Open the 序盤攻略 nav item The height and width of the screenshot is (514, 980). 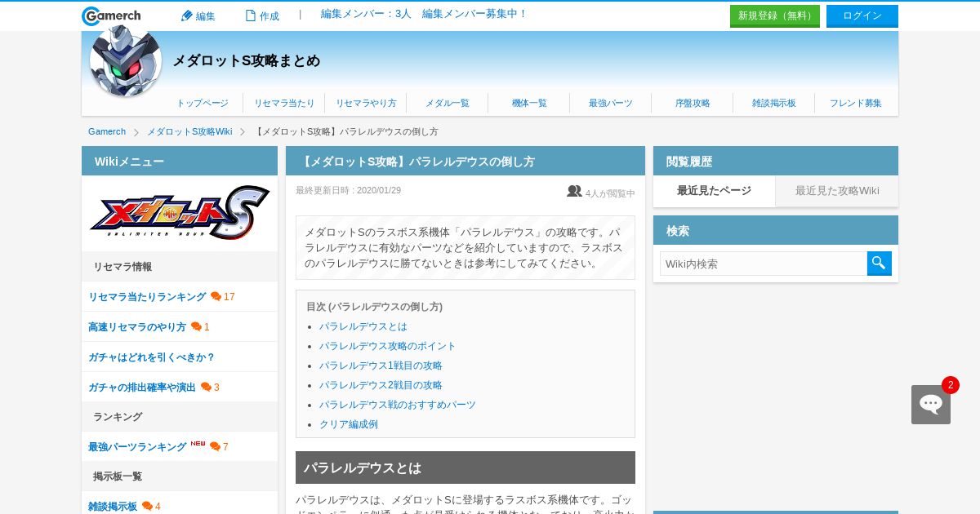point(693,103)
